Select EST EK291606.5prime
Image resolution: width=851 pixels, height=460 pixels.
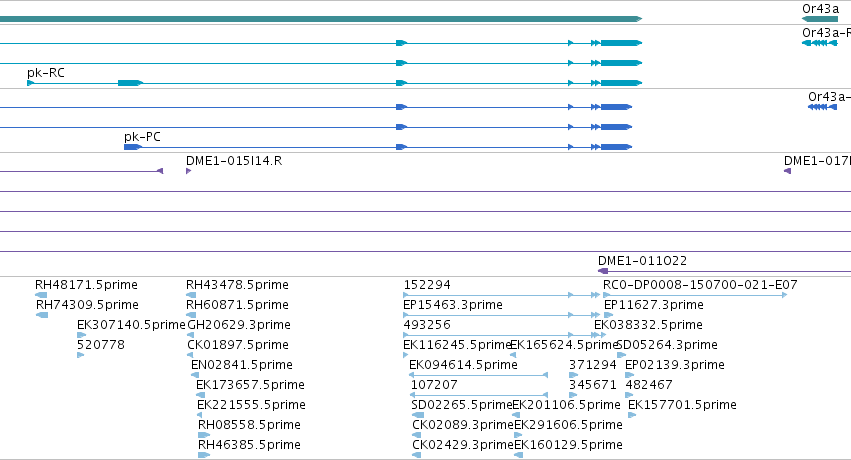click(x=568, y=425)
